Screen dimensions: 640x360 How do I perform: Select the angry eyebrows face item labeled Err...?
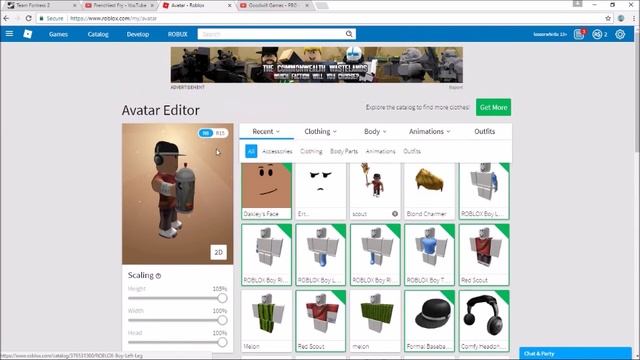(321, 191)
